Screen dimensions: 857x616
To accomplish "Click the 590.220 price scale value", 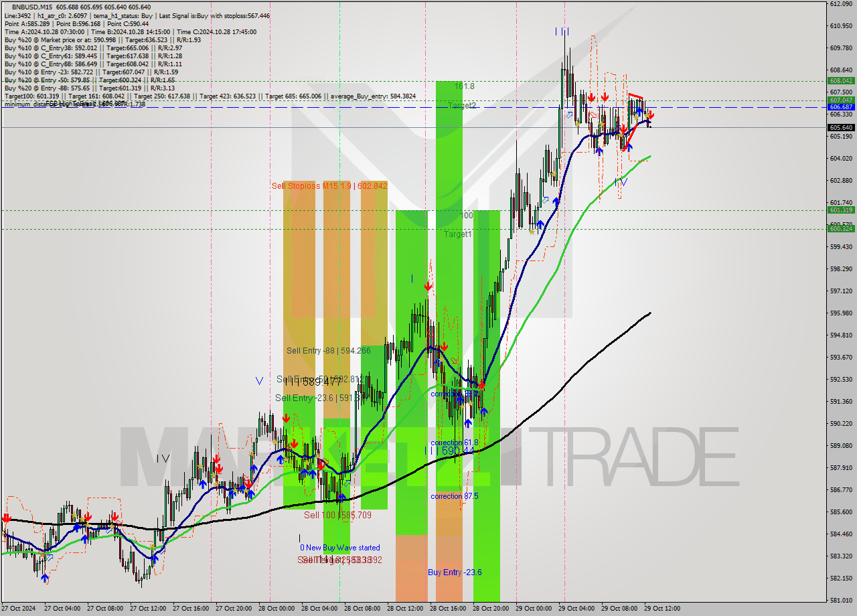I will click(x=840, y=424).
